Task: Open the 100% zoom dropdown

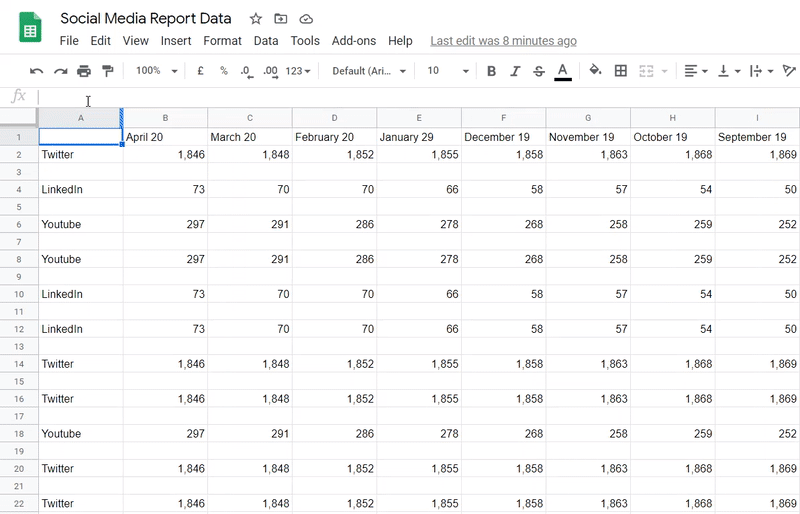Action: pos(156,71)
